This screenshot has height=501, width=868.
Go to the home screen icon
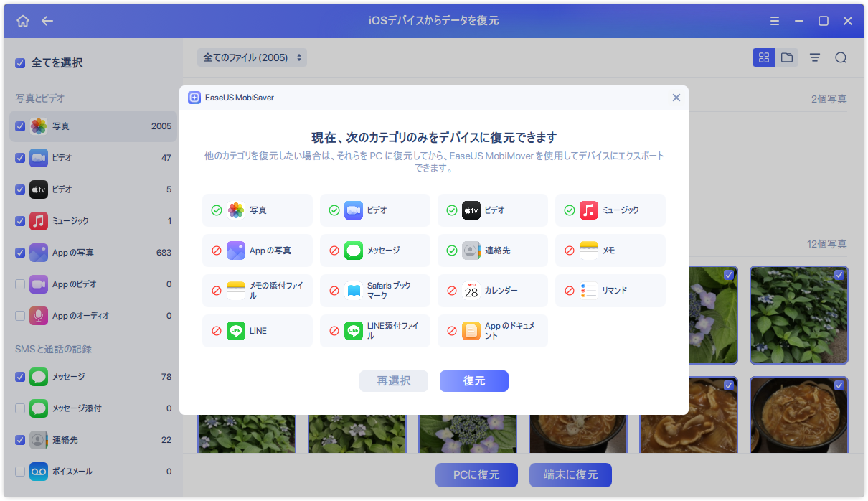pyautogui.click(x=23, y=21)
